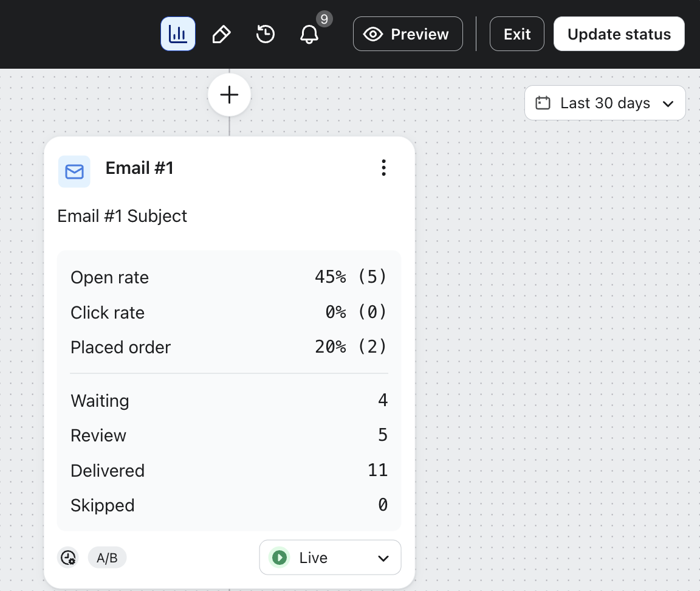Click the green Live play indicator

click(280, 558)
